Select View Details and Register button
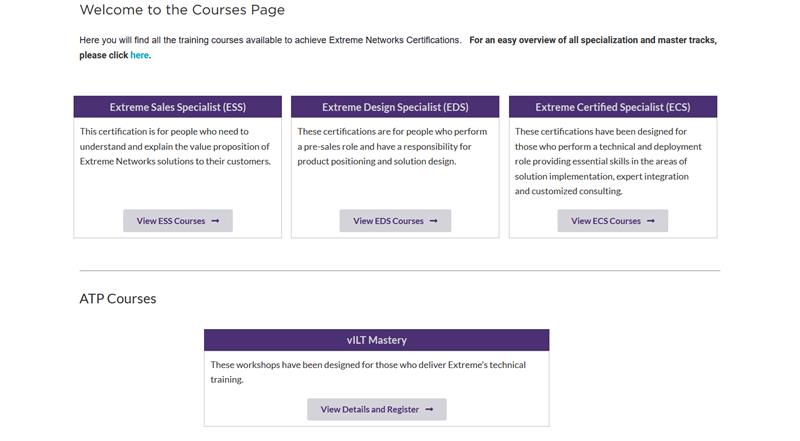The image size is (800, 441). pyautogui.click(x=377, y=409)
